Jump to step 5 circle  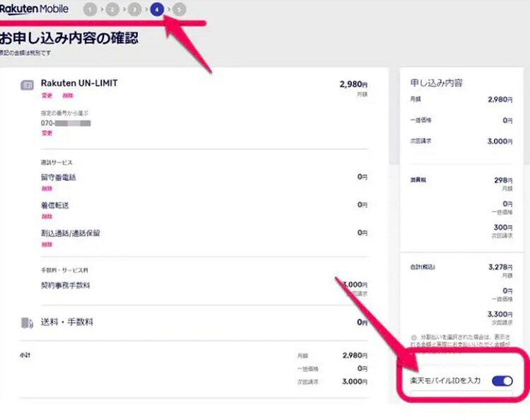click(x=180, y=10)
